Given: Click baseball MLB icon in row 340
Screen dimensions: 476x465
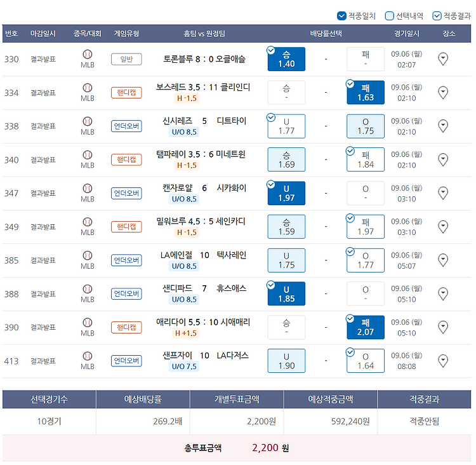Looking at the screenshot, I should pyautogui.click(x=88, y=155).
